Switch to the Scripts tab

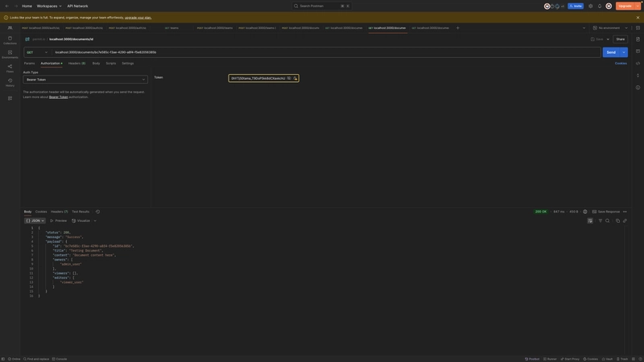(111, 64)
